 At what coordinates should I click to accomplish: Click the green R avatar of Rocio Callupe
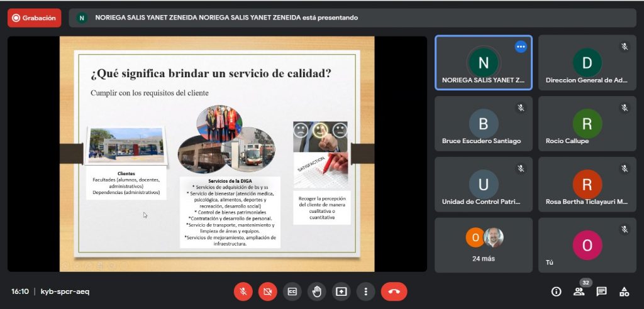pyautogui.click(x=587, y=124)
